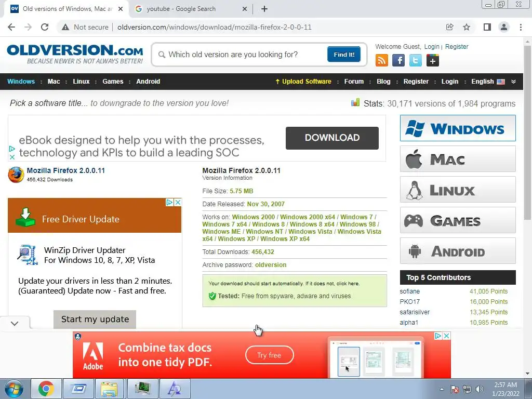The width and height of the screenshot is (532, 399).
Task: Click Login in the black nav bar
Action: 449,82
